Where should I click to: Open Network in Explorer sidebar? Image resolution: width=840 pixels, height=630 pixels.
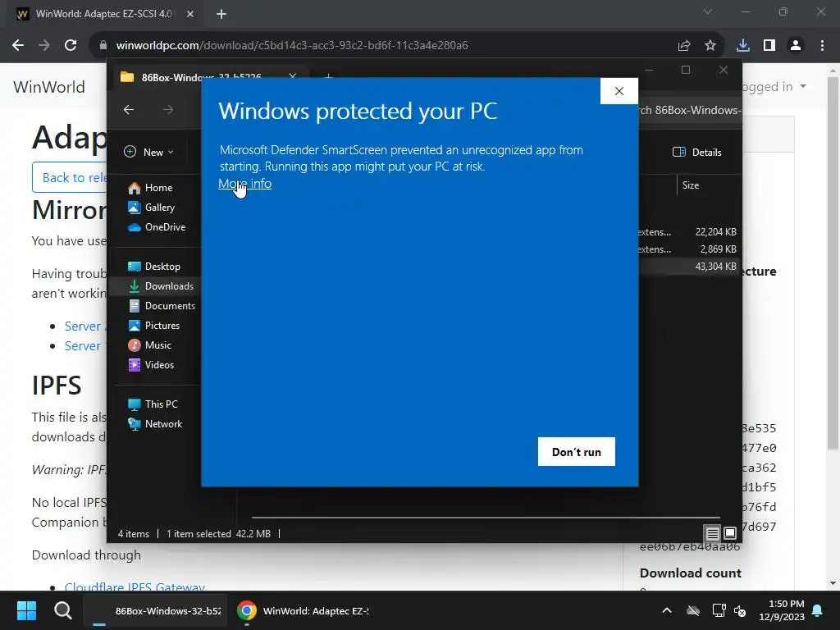tap(155, 424)
